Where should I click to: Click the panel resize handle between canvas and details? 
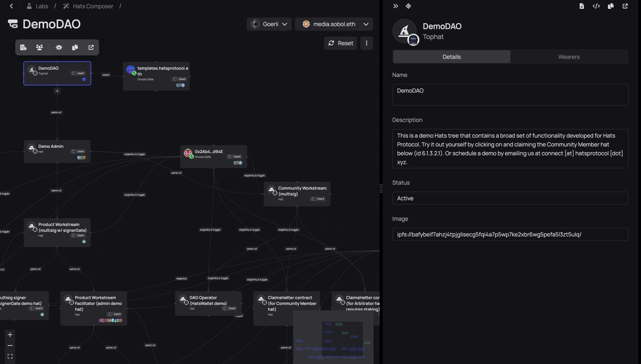[x=381, y=188]
